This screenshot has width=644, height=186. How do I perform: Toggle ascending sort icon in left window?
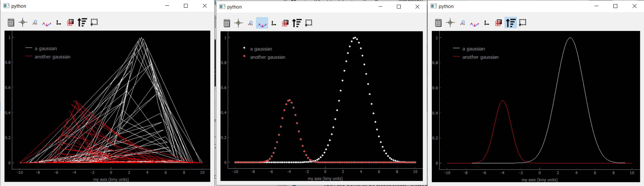(82, 23)
